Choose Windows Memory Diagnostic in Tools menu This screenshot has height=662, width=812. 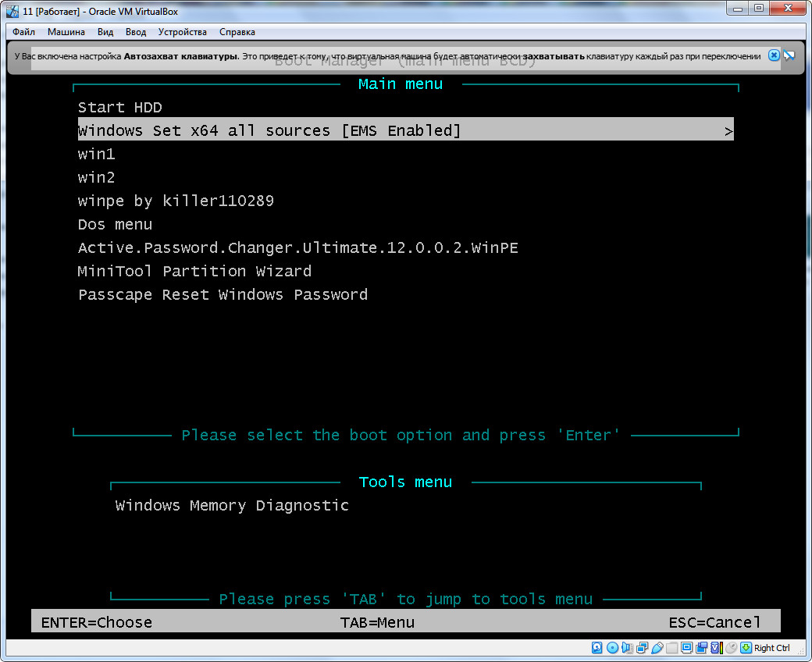tap(232, 506)
